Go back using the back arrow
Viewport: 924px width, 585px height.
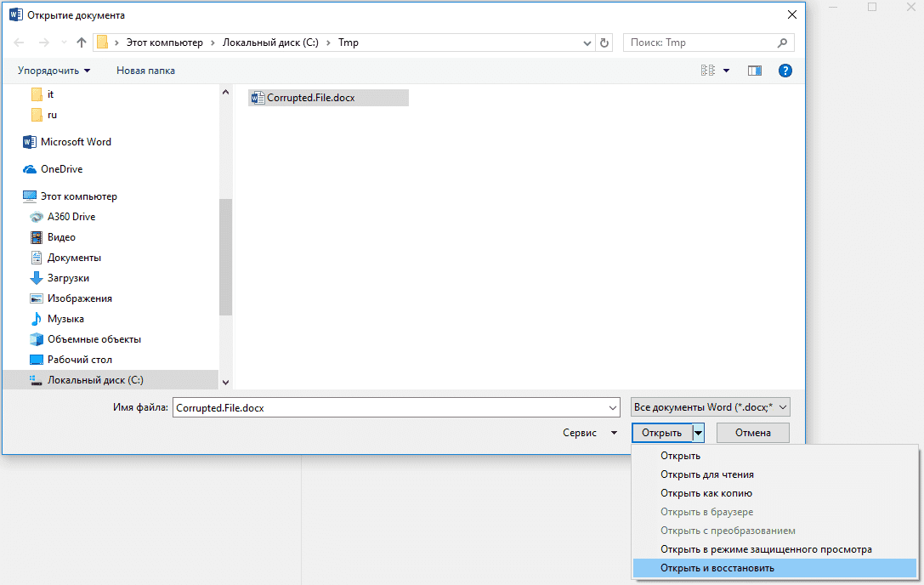[19, 43]
